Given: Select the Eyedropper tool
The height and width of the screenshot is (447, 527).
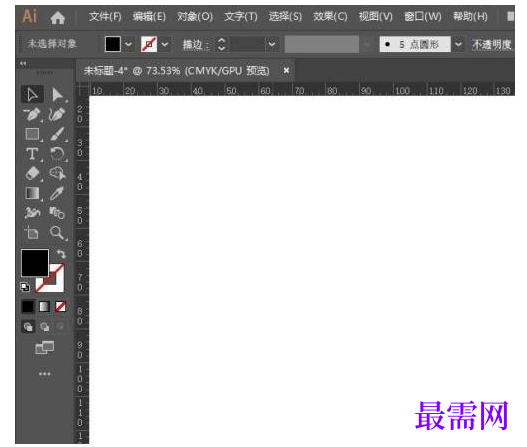Looking at the screenshot, I should pyautogui.click(x=57, y=193).
